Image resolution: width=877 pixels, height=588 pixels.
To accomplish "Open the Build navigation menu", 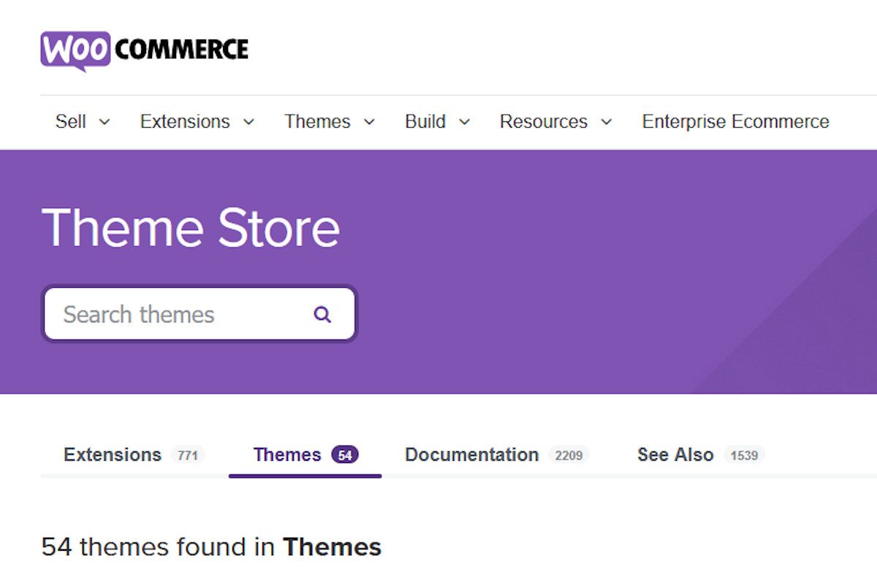I will click(425, 121).
